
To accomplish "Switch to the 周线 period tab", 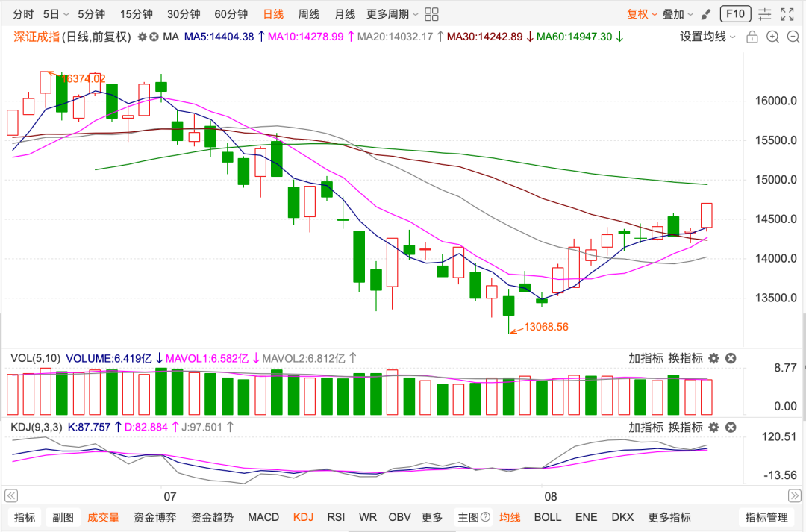I will click(x=308, y=14).
